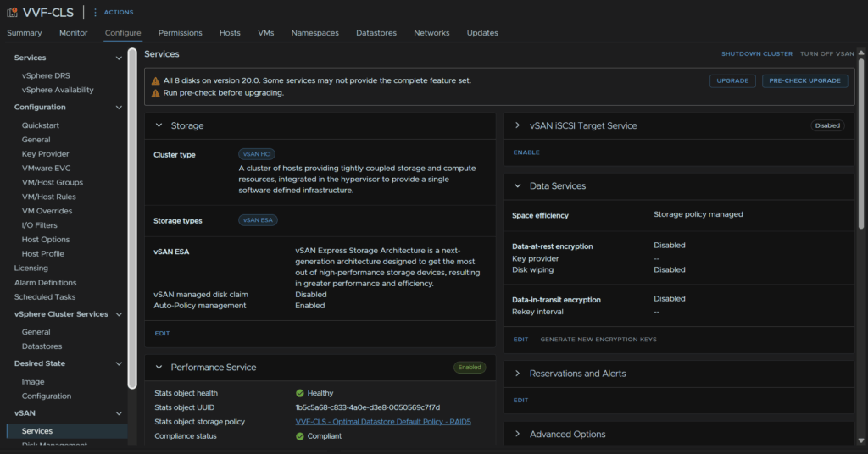
Task: Open Quickstart in sidebar
Action: (41, 125)
